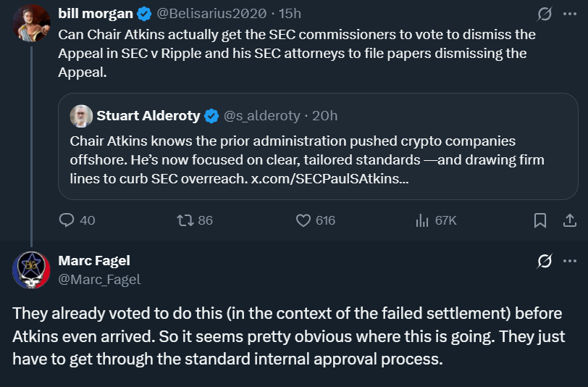Click the Grok icon on bill morgan's tweet

click(x=546, y=14)
